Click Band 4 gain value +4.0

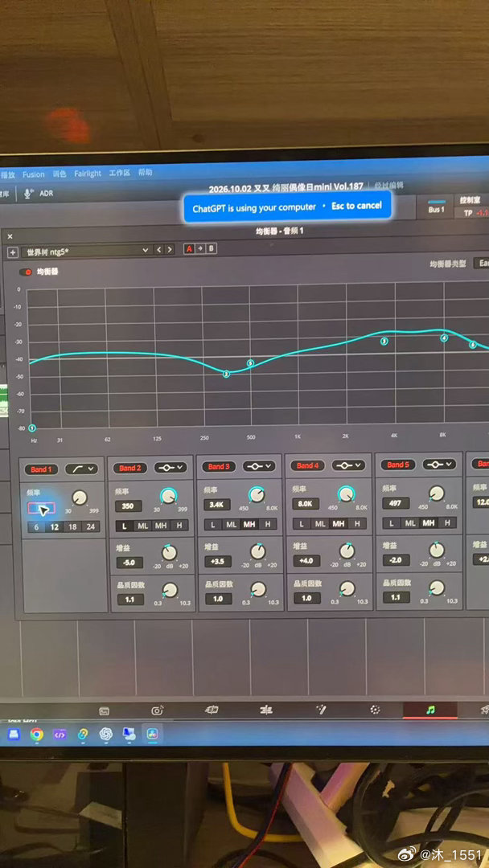coord(306,561)
